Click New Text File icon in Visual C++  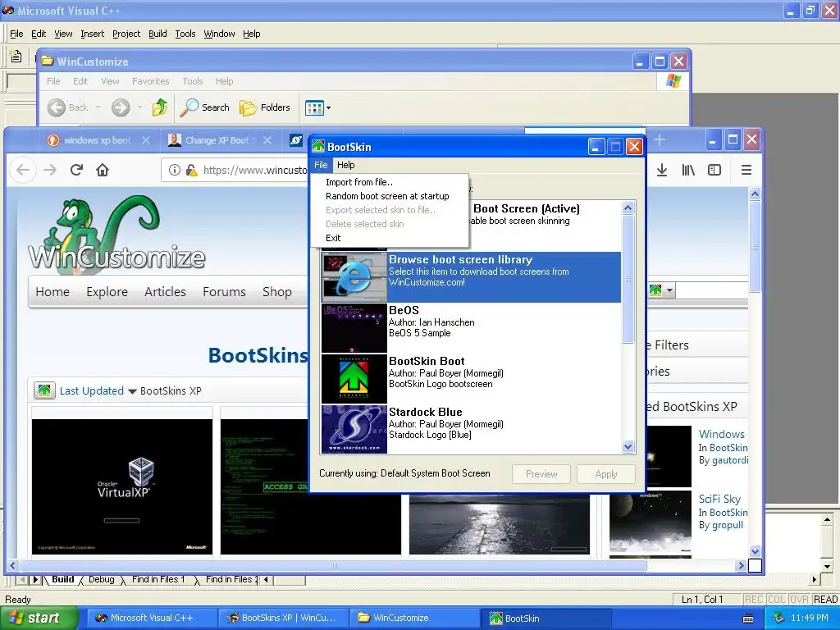click(x=16, y=56)
